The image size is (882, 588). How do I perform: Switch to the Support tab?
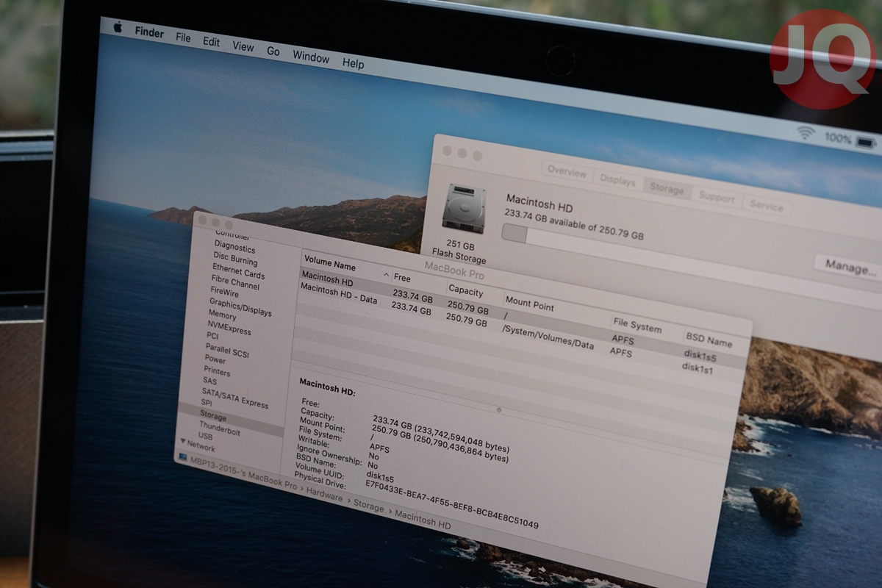coord(716,198)
